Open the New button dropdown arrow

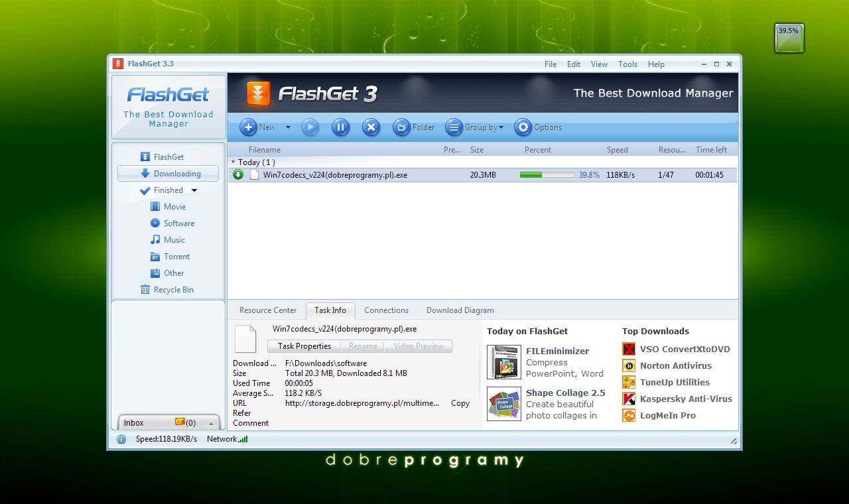pyautogui.click(x=287, y=127)
